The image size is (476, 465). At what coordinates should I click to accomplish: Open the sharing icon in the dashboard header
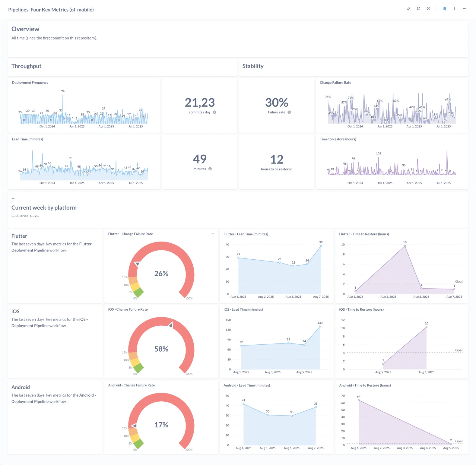coord(418,9)
